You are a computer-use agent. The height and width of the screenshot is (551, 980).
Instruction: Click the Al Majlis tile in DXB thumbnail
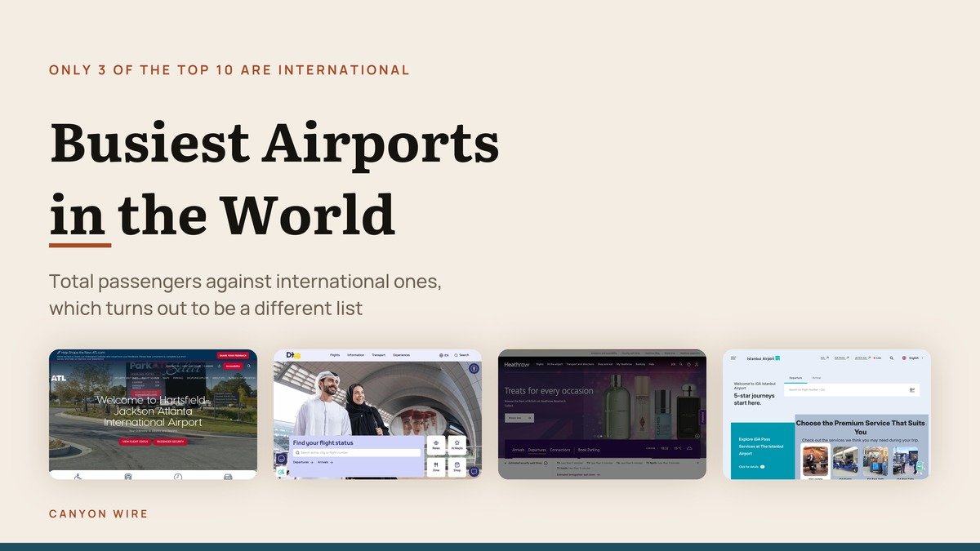pos(457,446)
